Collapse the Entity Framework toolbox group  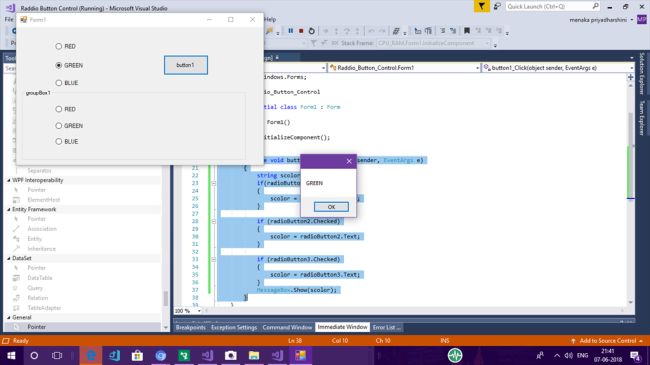pyautogui.click(x=9, y=209)
